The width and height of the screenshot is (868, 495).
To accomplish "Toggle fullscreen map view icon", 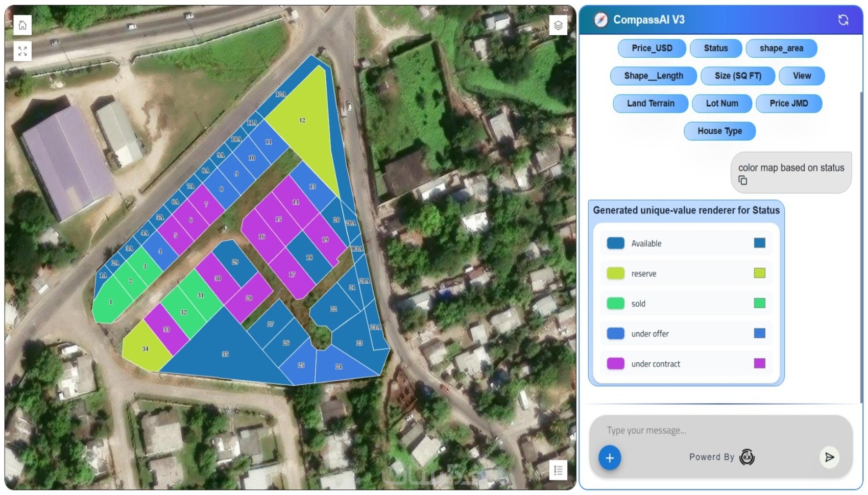I will 22,51.
